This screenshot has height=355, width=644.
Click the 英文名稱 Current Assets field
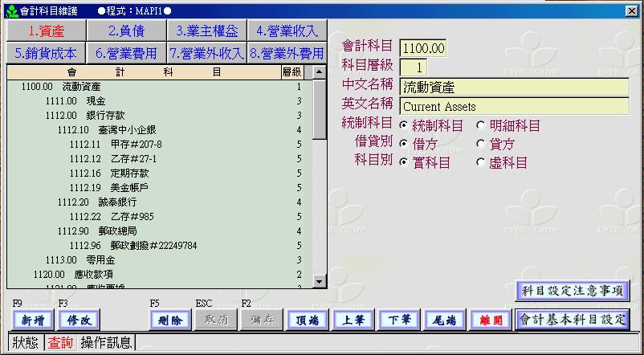[513, 106]
